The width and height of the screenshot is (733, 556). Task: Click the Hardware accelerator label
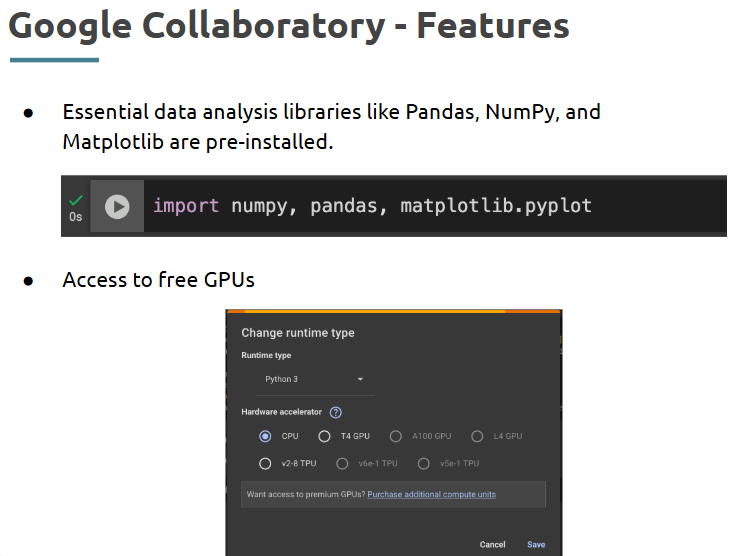[x=281, y=412]
